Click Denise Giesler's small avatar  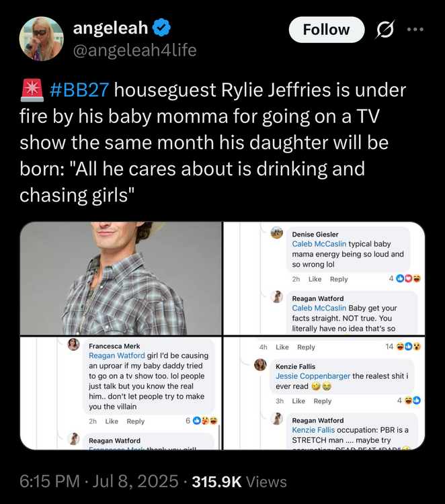tap(277, 233)
